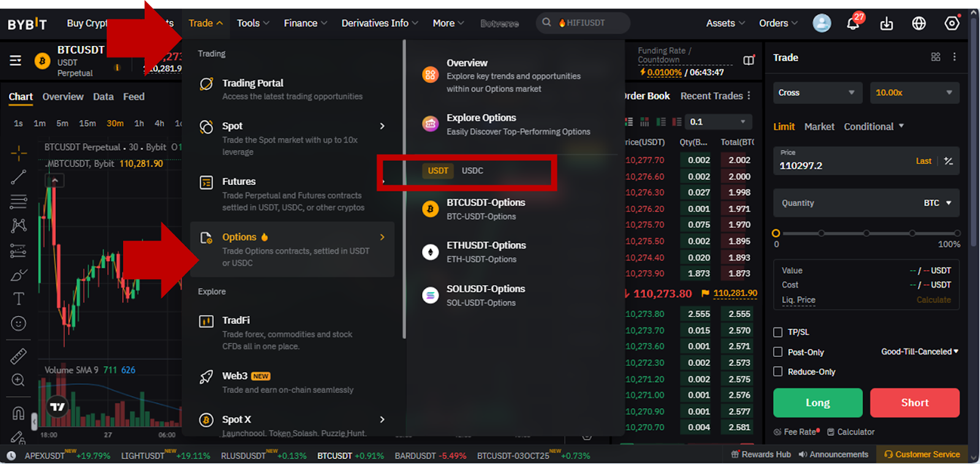The width and height of the screenshot is (980, 464).
Task: Toggle the magnet mode tool
Action: pyautogui.click(x=19, y=413)
